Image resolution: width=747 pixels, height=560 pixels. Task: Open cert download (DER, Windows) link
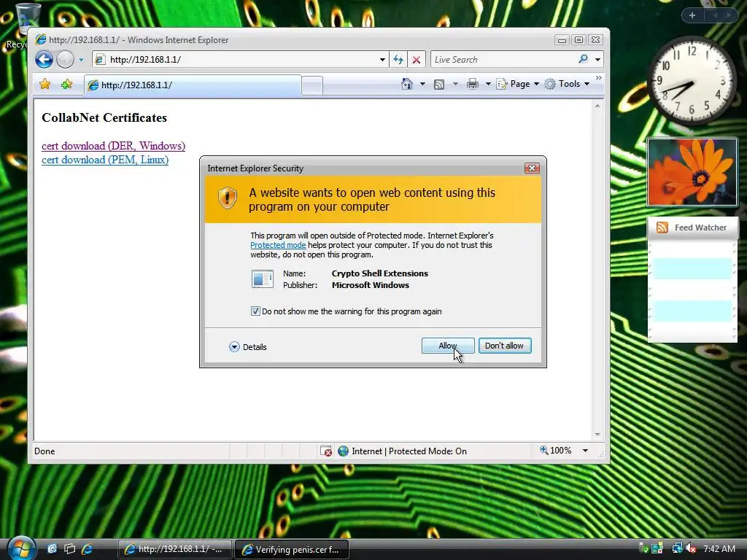coord(113,146)
